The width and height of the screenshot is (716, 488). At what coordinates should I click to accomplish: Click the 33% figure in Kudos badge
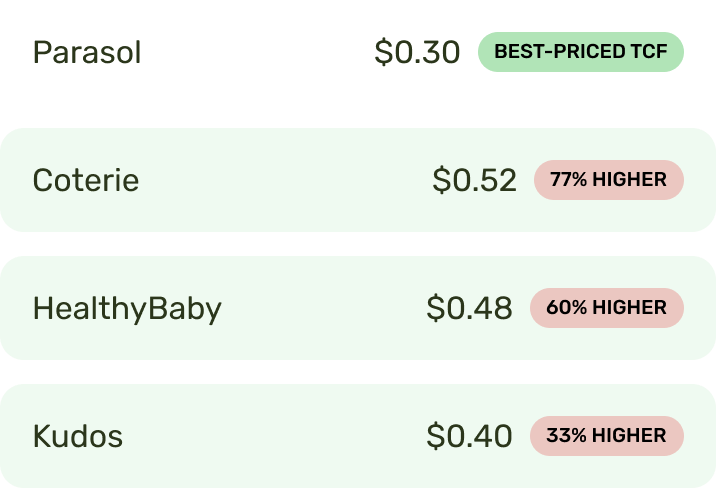(x=566, y=436)
